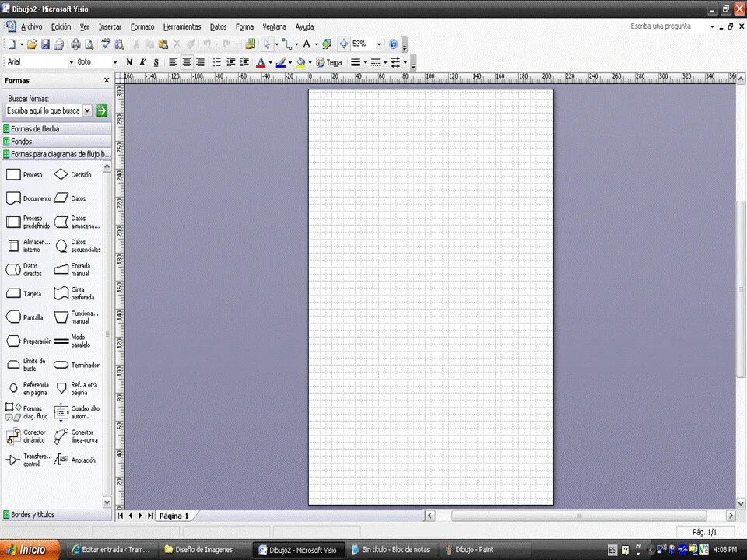
Task: Search shapes with the green search arrow
Action: point(101,110)
